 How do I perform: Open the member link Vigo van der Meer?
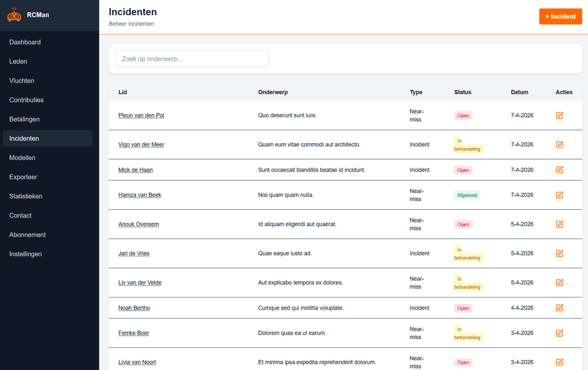point(141,144)
